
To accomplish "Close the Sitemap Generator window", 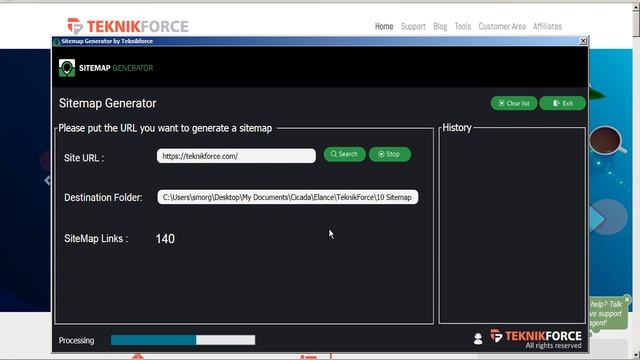I will 583,41.
